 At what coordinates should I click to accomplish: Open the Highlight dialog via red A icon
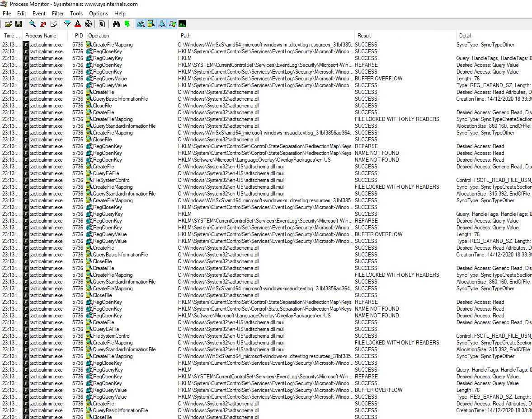coord(78,24)
